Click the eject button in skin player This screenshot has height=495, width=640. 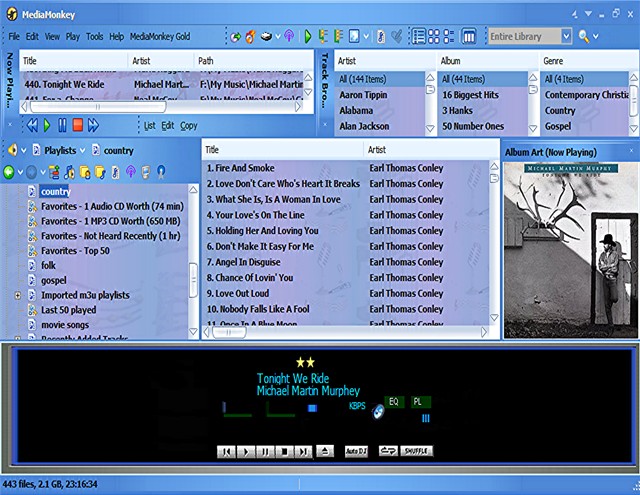[x=325, y=451]
